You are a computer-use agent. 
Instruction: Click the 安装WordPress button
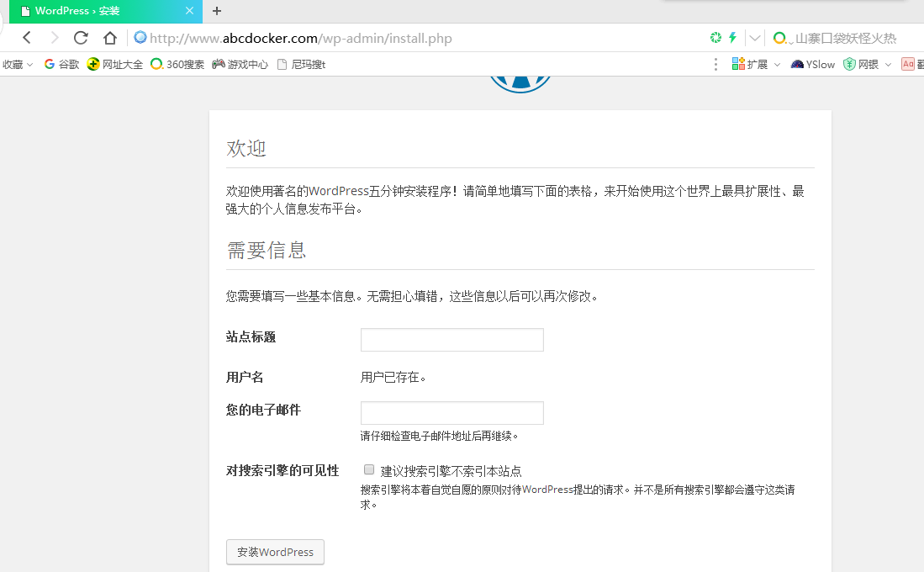pos(275,552)
